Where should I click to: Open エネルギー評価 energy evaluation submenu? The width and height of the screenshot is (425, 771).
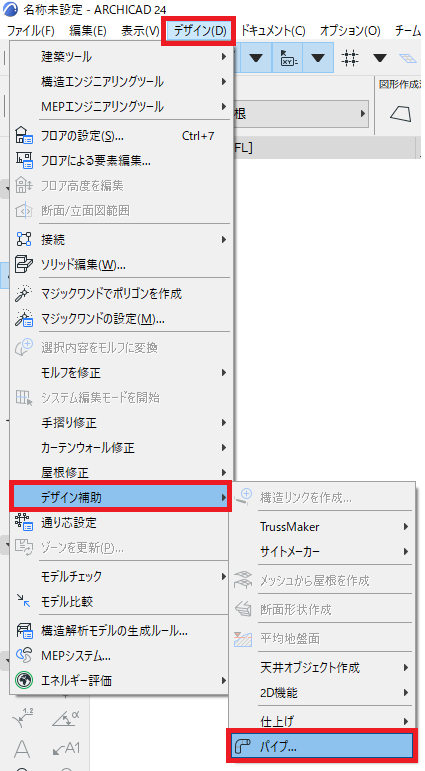click(x=120, y=681)
